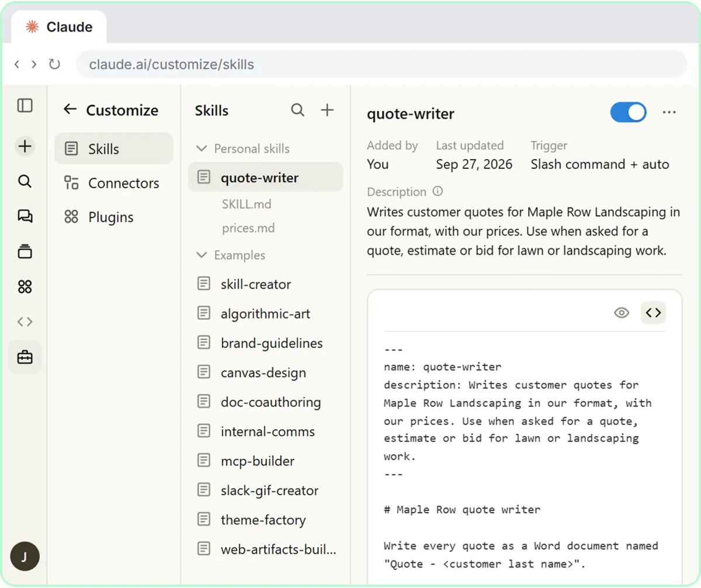Switch to code source view icon

[x=653, y=313]
